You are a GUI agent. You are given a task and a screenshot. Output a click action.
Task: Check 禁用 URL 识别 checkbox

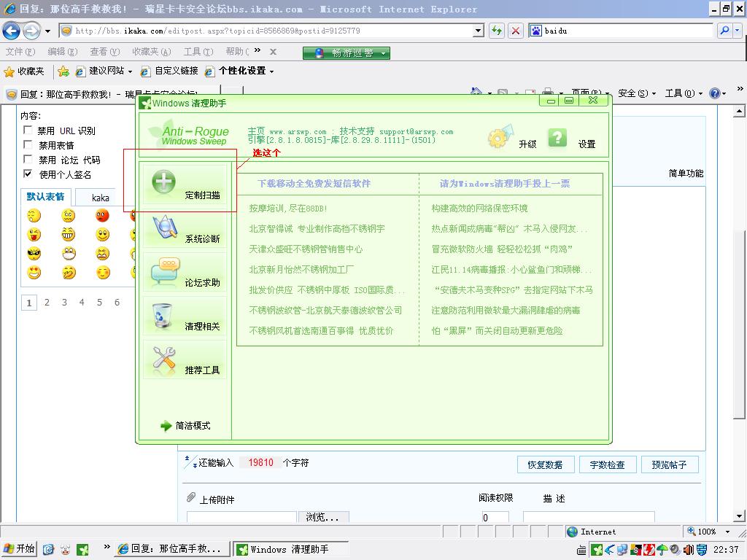(x=28, y=130)
